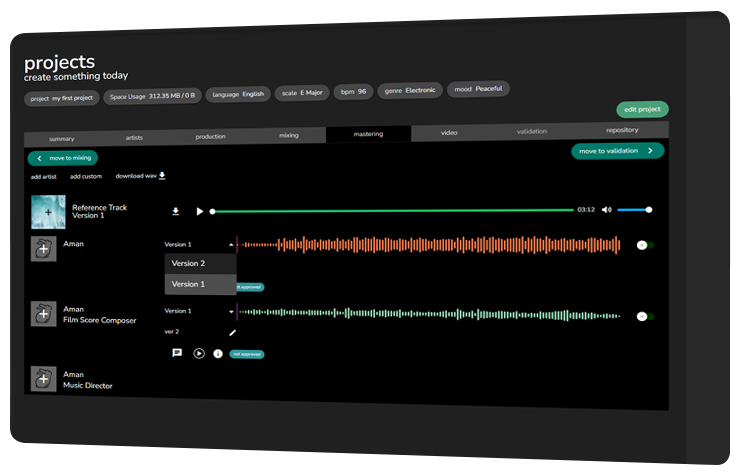739x473 pixels.
Task: Toggle the orange waveform track switch
Action: tap(645, 245)
